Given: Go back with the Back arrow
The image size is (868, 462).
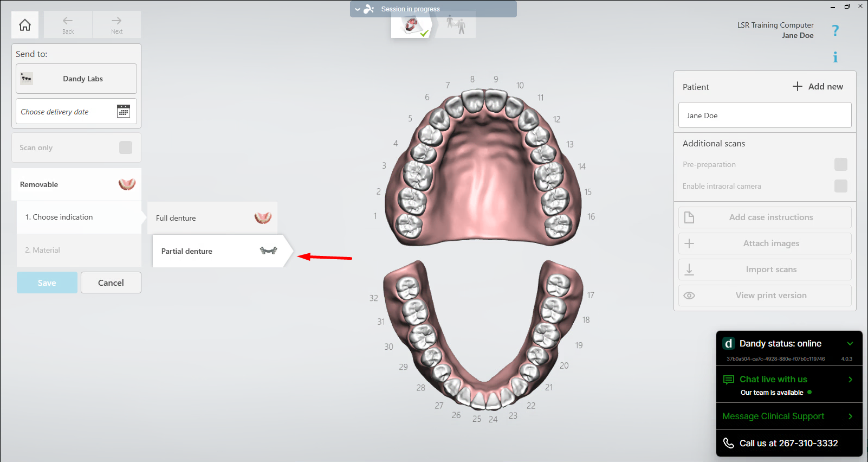Looking at the screenshot, I should [68, 24].
